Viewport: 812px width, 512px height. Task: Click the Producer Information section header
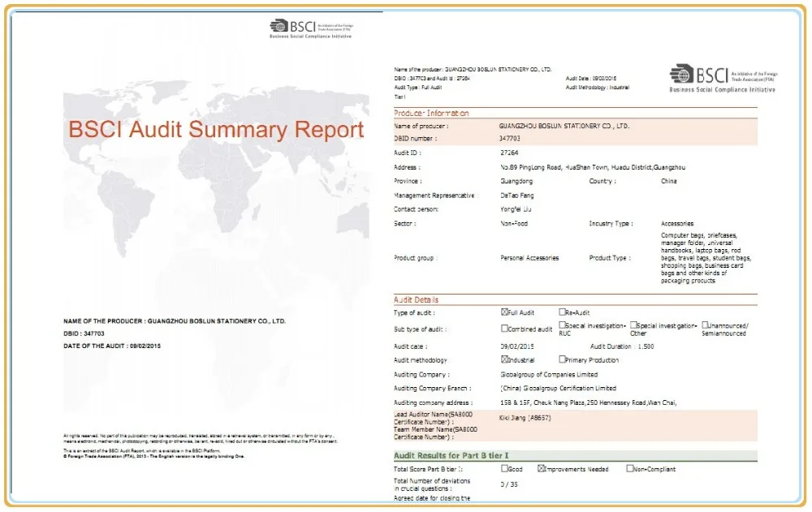click(431, 114)
